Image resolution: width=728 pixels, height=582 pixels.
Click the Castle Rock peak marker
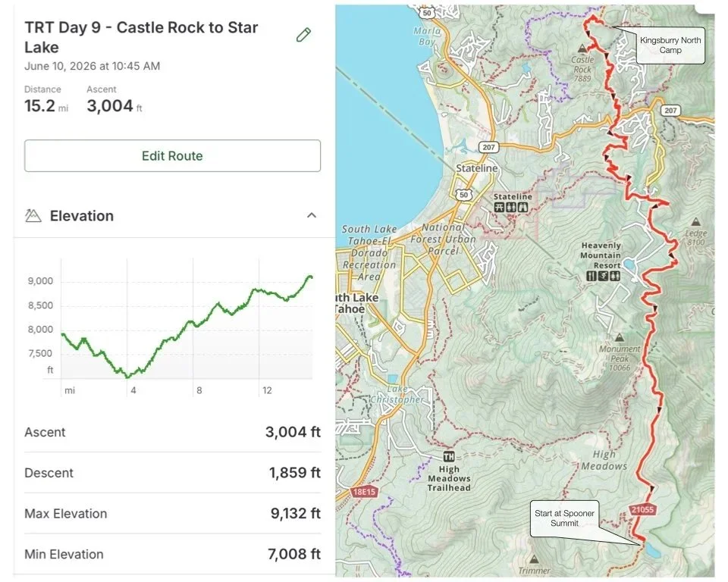[x=582, y=48]
